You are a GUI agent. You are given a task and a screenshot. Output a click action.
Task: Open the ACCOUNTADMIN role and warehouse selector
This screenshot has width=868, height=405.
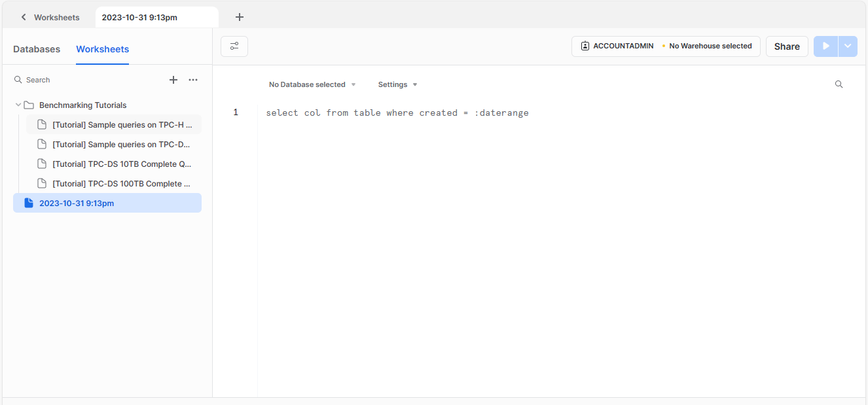[x=666, y=46]
